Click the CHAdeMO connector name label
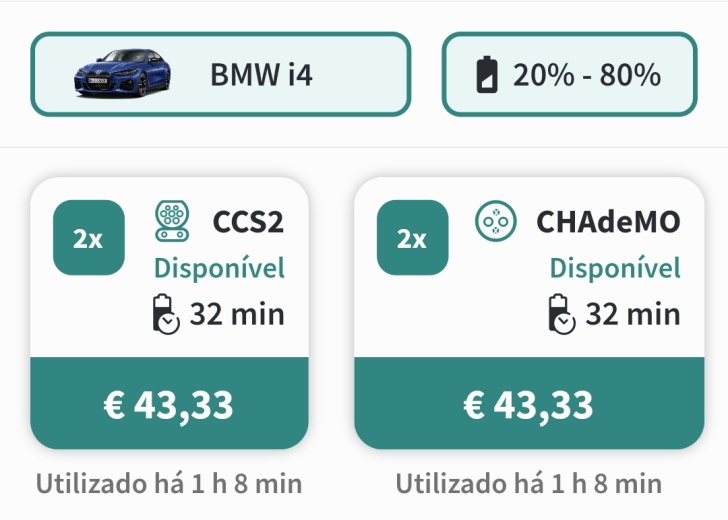The width and height of the screenshot is (728, 520). [x=608, y=222]
